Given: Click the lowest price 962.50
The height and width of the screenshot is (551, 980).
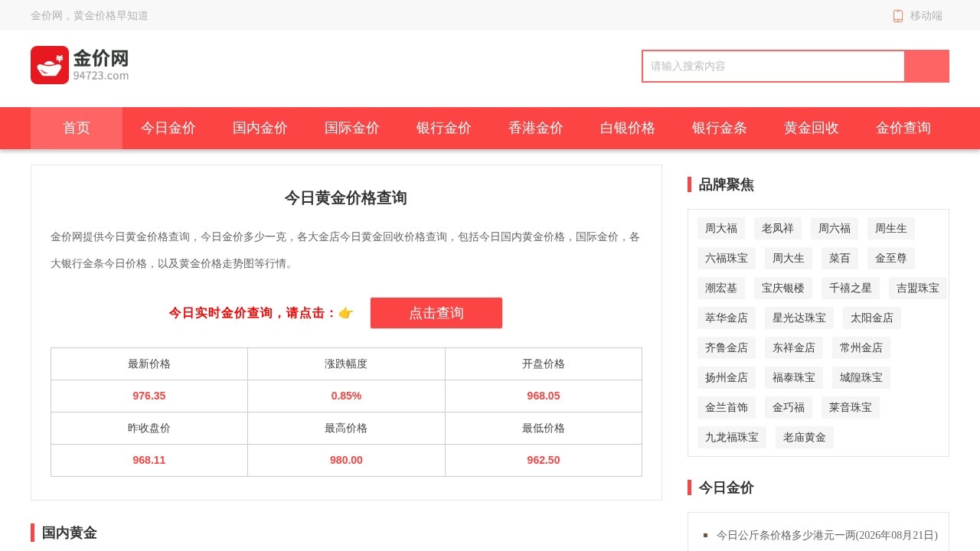Looking at the screenshot, I should [x=544, y=460].
